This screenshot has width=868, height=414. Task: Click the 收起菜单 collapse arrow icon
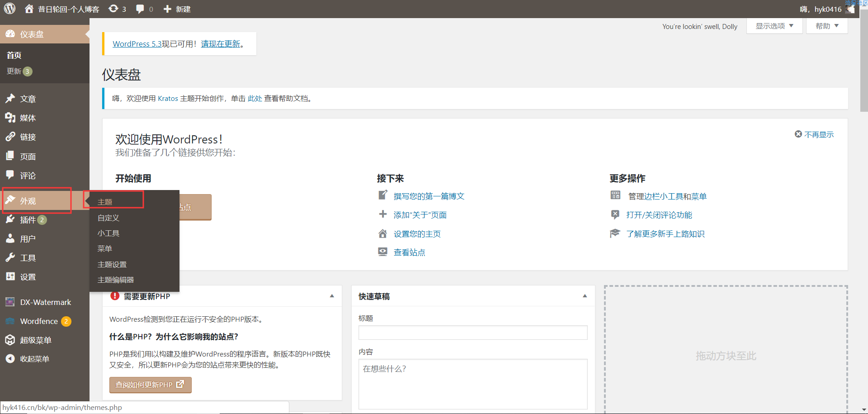click(x=10, y=359)
